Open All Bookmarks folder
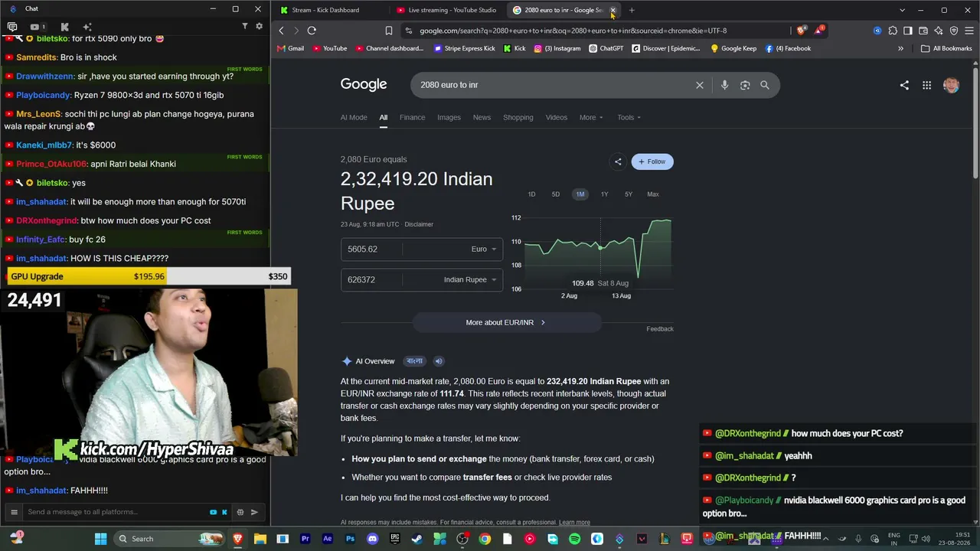 click(946, 48)
